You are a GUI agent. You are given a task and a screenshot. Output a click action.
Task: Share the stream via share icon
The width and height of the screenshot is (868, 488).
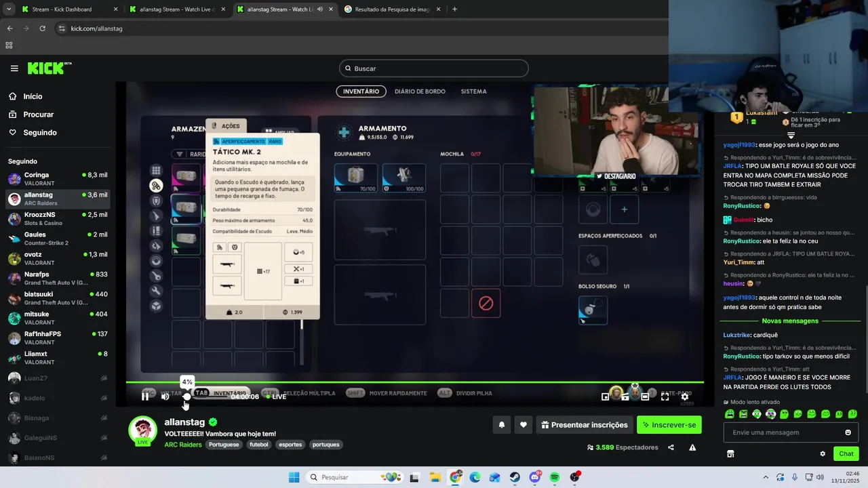point(671,447)
